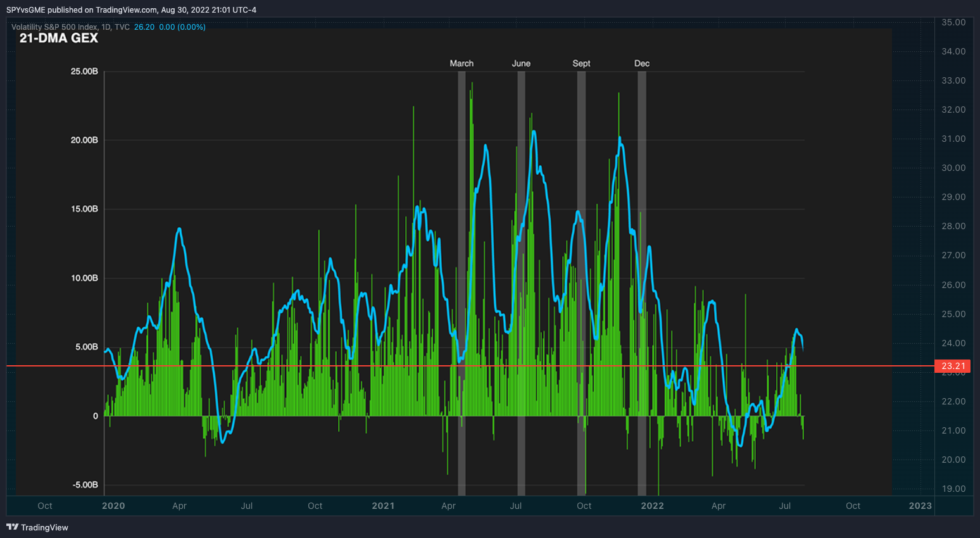Click the 2023 label on time axis
Viewport: 980px width, 538px height.
[920, 506]
